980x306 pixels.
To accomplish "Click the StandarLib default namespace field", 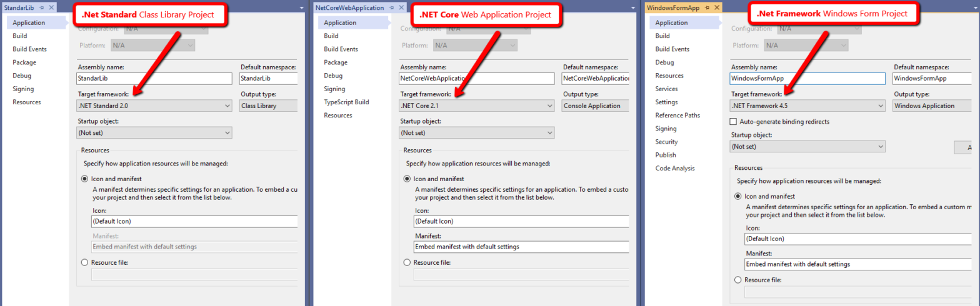I will [x=267, y=79].
